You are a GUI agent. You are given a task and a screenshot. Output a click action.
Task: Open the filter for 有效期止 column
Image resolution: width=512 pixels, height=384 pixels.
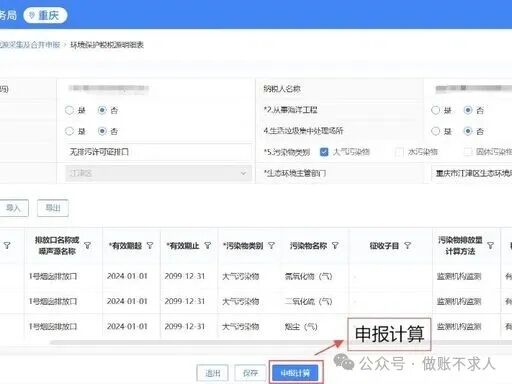click(208, 246)
